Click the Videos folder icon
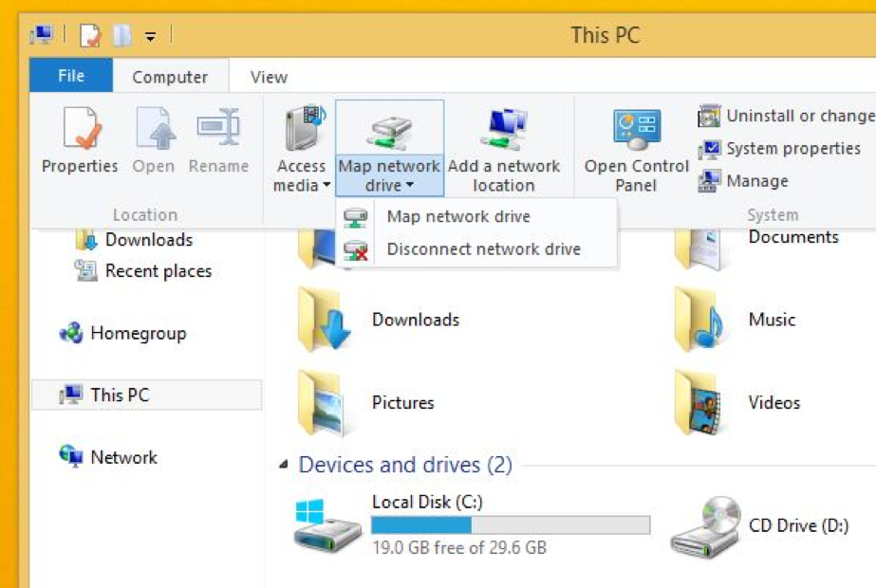 point(699,403)
